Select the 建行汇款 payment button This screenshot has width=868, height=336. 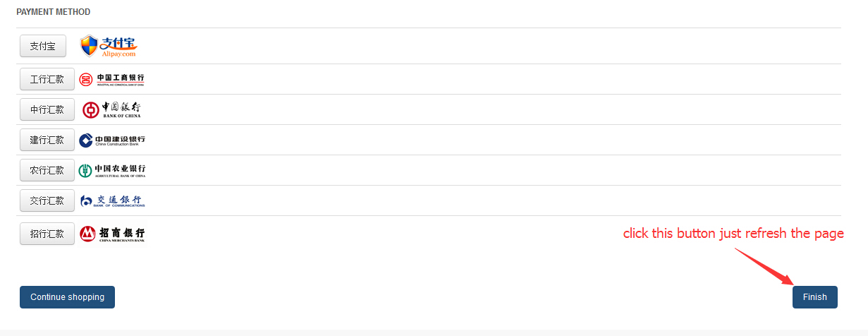tap(47, 140)
